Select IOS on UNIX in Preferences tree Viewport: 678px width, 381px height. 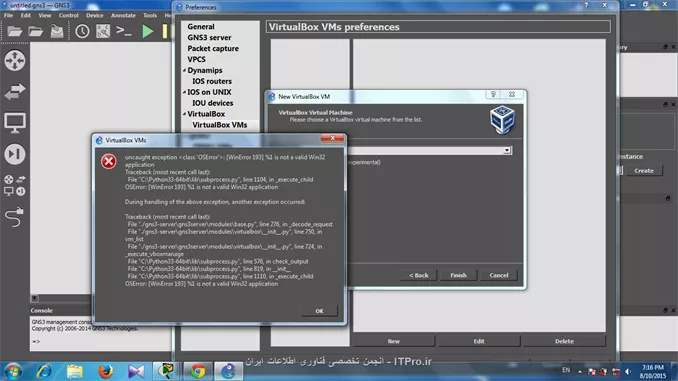(209, 92)
